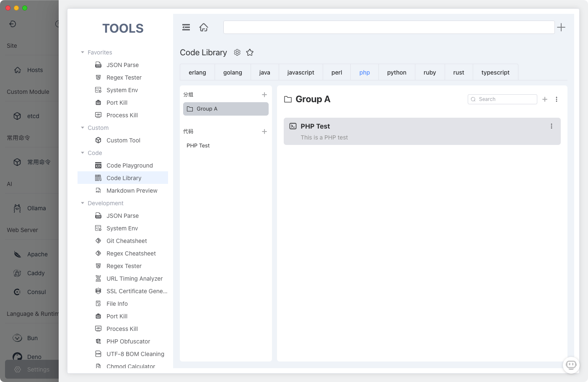588x382 pixels.
Task: Open the chatbot assistant icon
Action: [571, 365]
